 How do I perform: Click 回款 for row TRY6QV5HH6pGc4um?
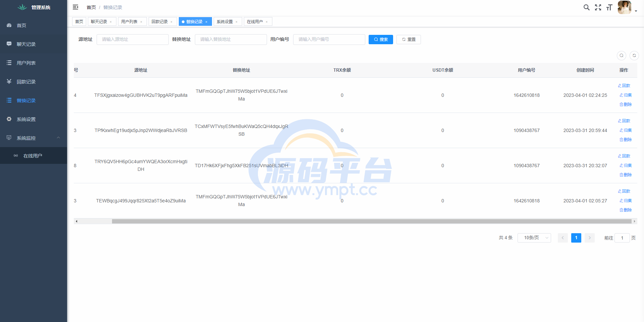(x=624, y=156)
